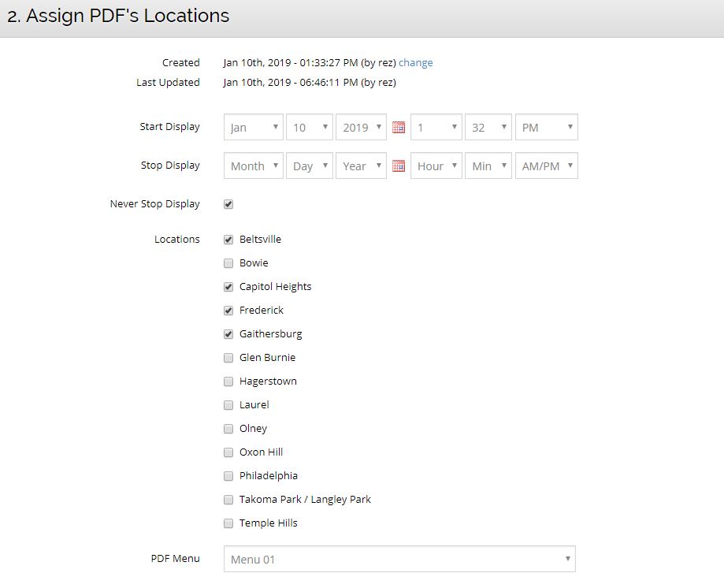Viewport: 724px width, 588px height.
Task: Open the Start Display year 2019 dropdown
Action: 362,127
